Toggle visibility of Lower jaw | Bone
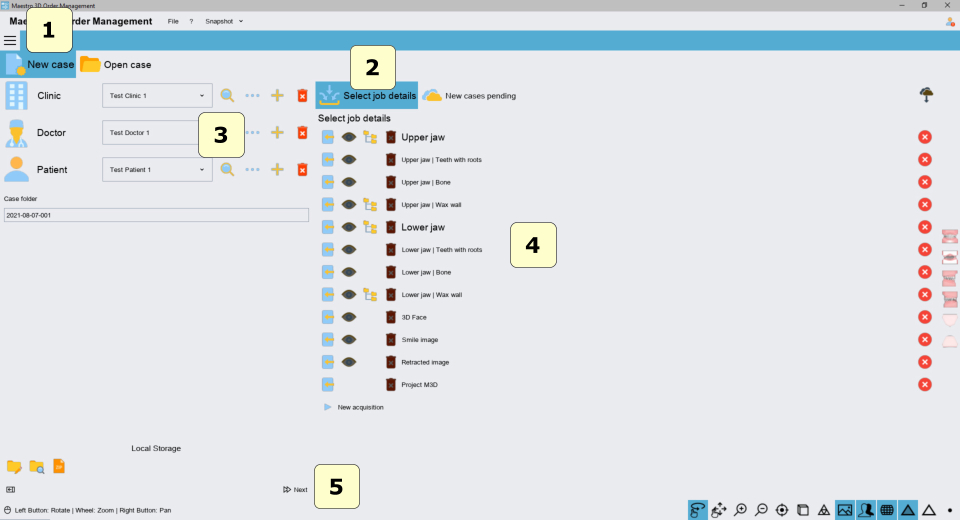Image resolution: width=960 pixels, height=520 pixels. tap(349, 272)
